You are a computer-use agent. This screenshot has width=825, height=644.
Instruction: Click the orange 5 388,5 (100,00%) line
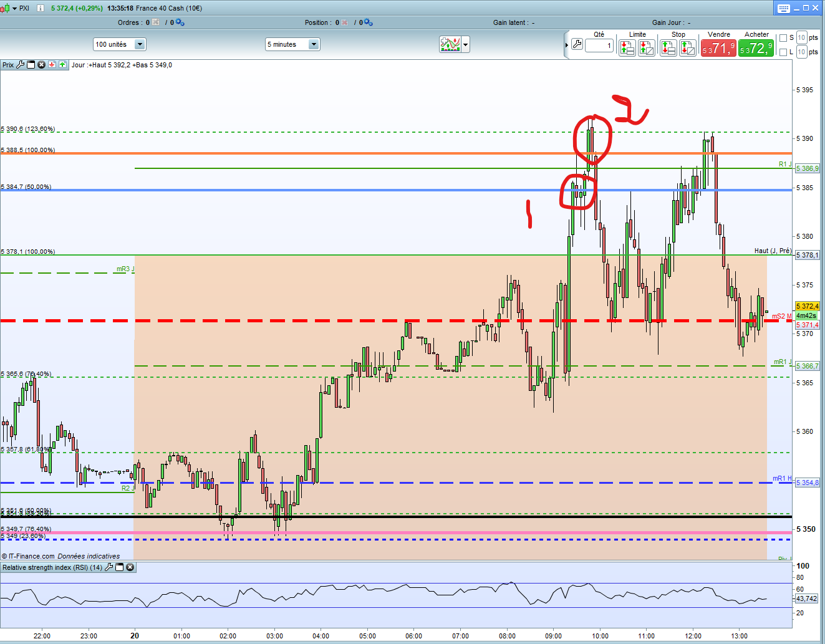[396, 153]
